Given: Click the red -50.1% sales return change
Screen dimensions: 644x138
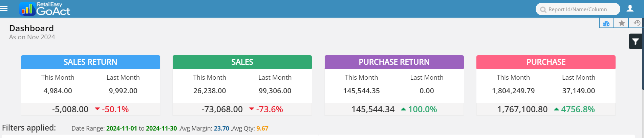Looking at the screenshot, I should coord(115,109).
